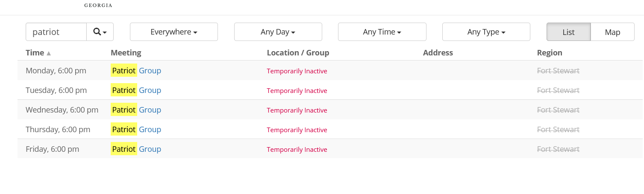Click the Address column header

tap(438, 53)
